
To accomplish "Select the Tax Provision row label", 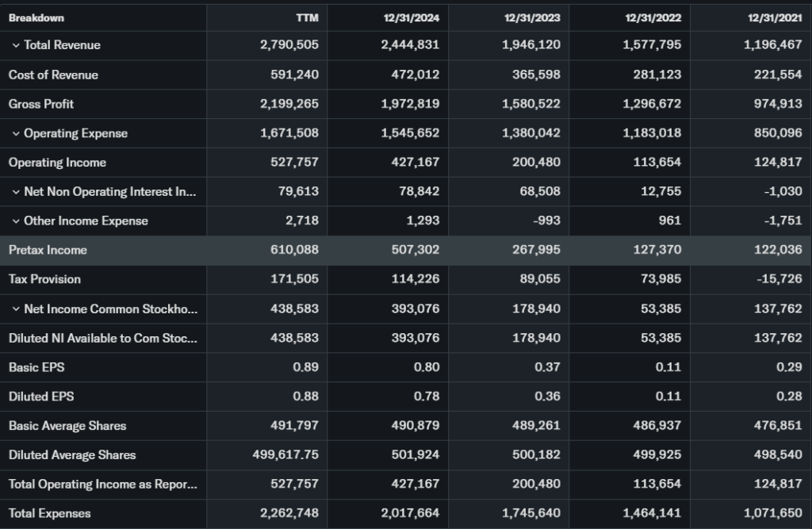I will tap(44, 279).
